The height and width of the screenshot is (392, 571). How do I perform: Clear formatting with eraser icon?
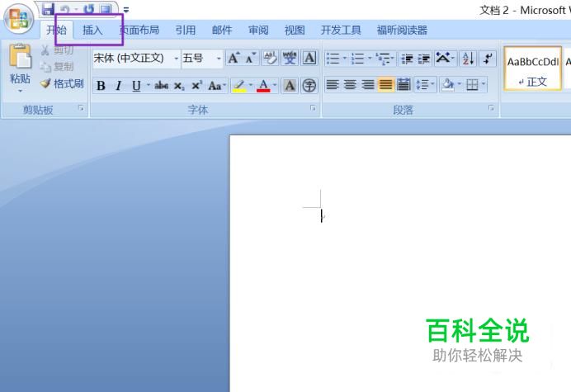tap(270, 59)
